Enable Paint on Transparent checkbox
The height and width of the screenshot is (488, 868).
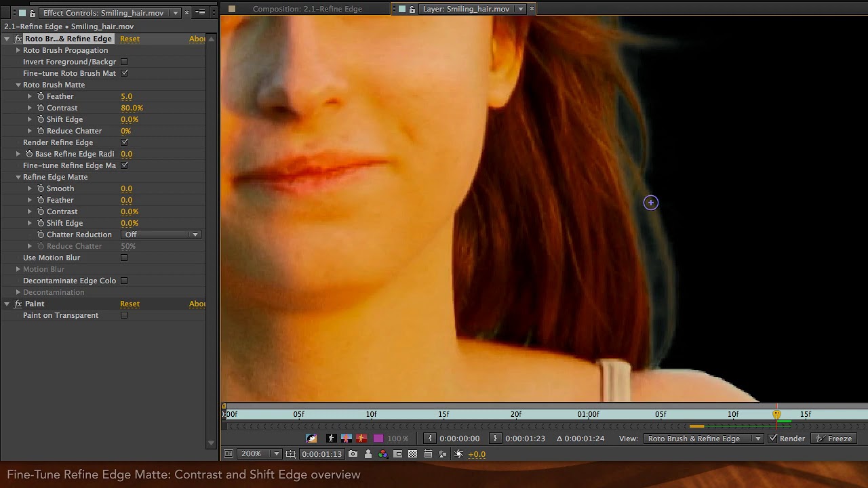[x=124, y=315]
